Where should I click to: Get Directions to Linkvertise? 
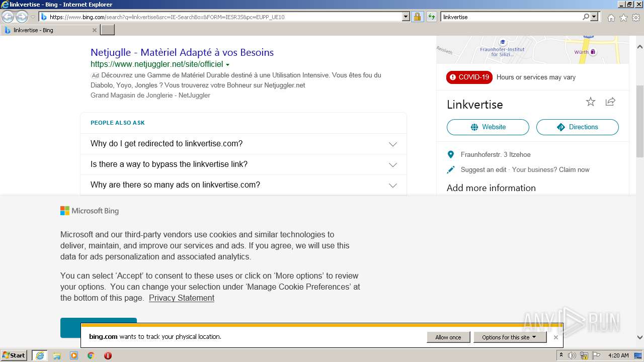pyautogui.click(x=577, y=127)
